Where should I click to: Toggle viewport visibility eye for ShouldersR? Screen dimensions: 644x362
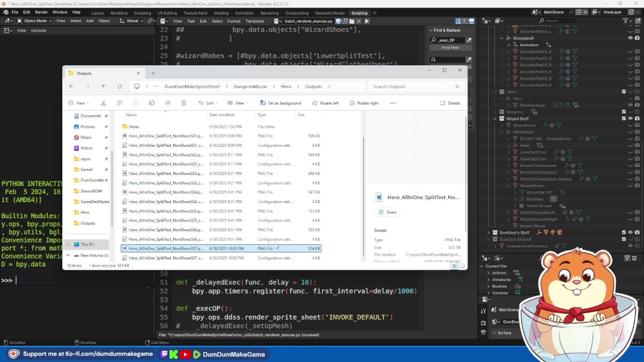[630, 38]
